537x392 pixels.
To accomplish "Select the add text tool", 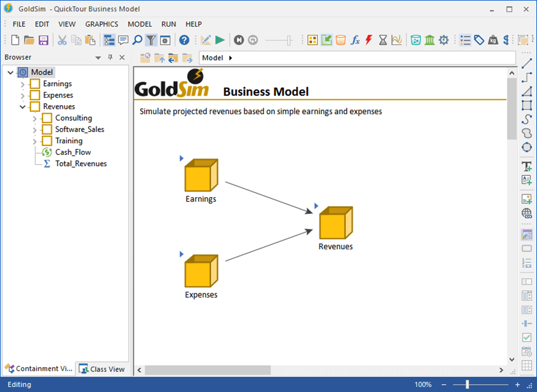I will click(527, 166).
